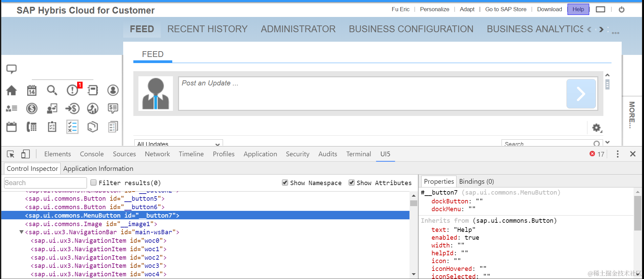Open the user profile circle icon
This screenshot has width=644, height=279.
point(113,90)
